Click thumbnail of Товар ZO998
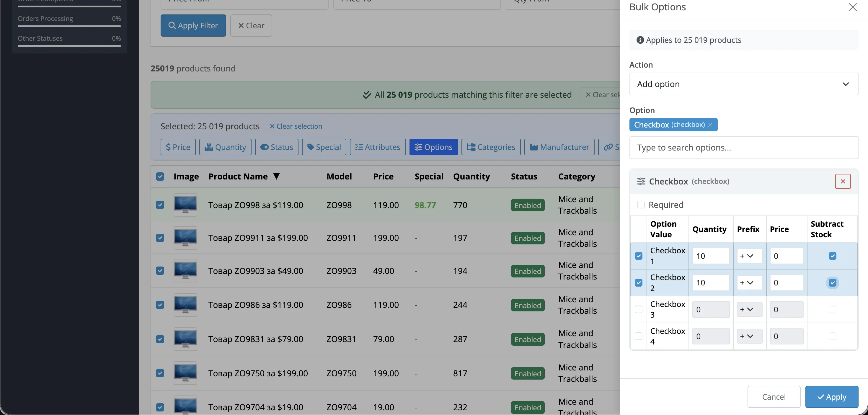Viewport: 868px width, 415px height. pyautogui.click(x=185, y=205)
